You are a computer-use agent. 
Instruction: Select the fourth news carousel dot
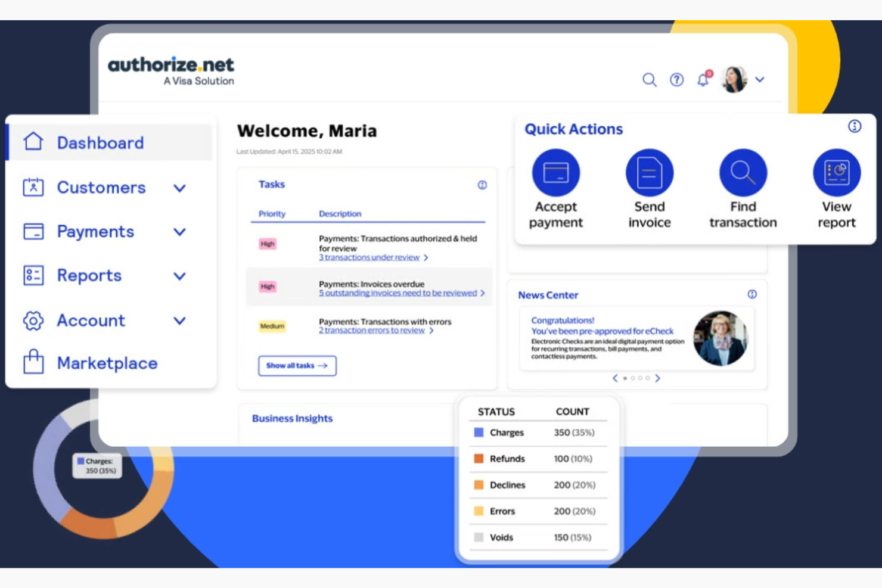(648, 378)
